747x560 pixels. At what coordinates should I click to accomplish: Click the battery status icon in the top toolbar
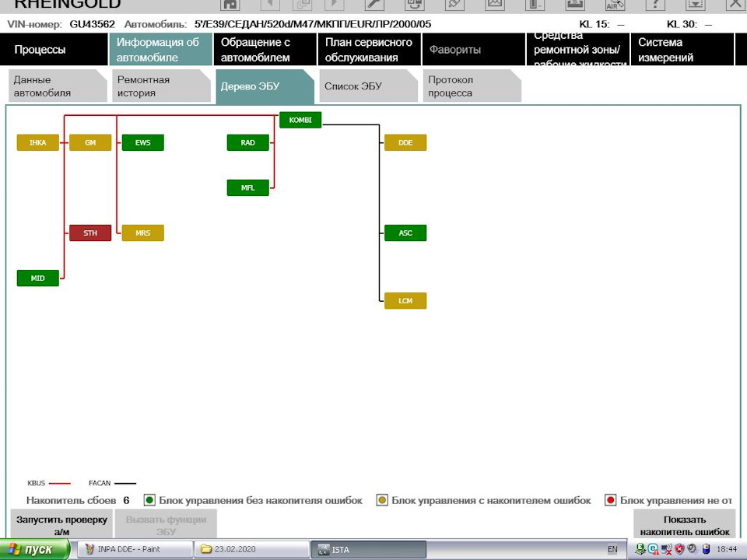535,5
